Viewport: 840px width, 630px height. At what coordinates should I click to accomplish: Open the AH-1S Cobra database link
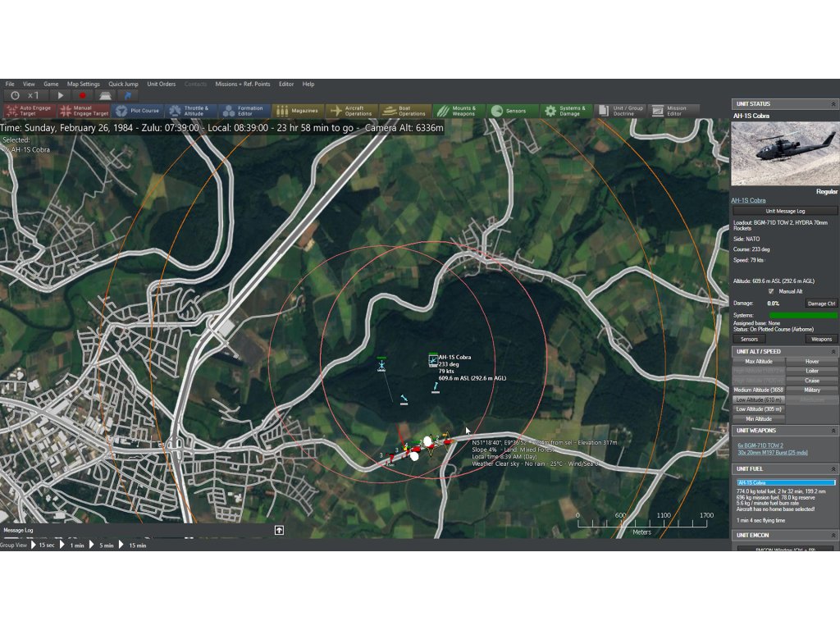[x=748, y=200]
